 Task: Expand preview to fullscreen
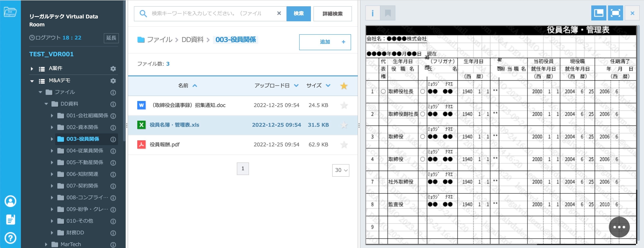tap(615, 13)
